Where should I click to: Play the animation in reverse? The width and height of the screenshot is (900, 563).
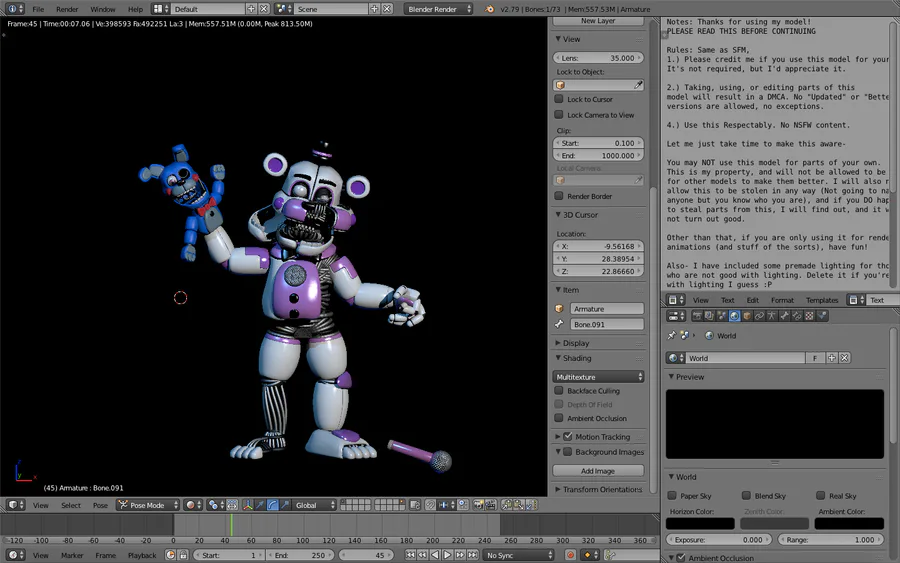(435, 555)
